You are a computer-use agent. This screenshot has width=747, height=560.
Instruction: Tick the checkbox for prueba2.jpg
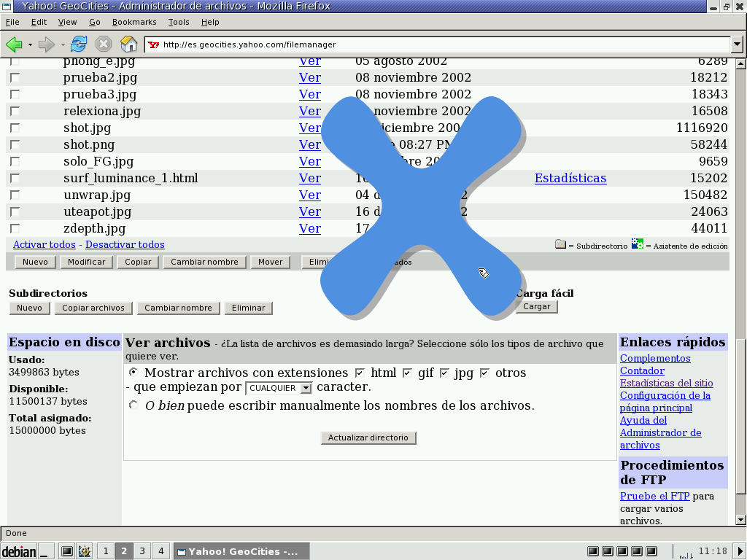click(x=15, y=77)
